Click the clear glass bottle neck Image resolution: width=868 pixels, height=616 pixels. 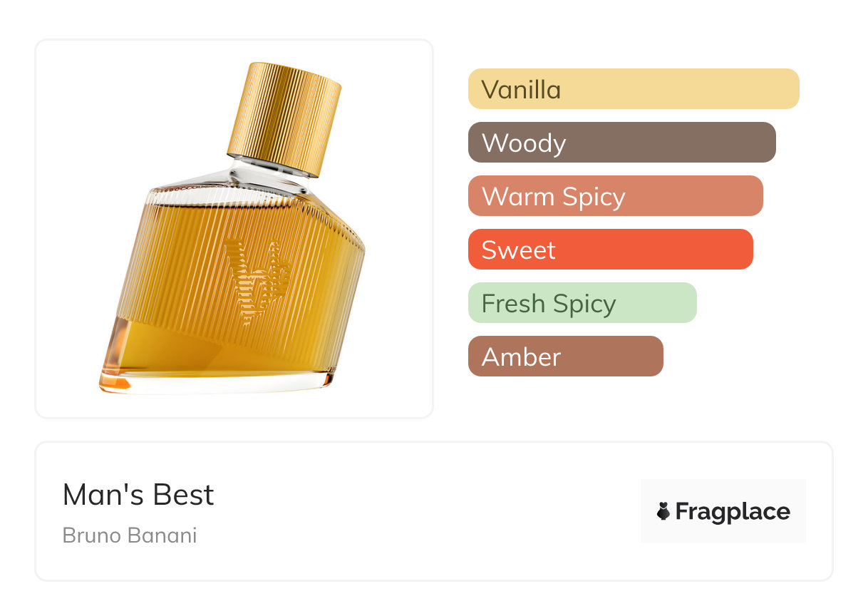(x=267, y=173)
